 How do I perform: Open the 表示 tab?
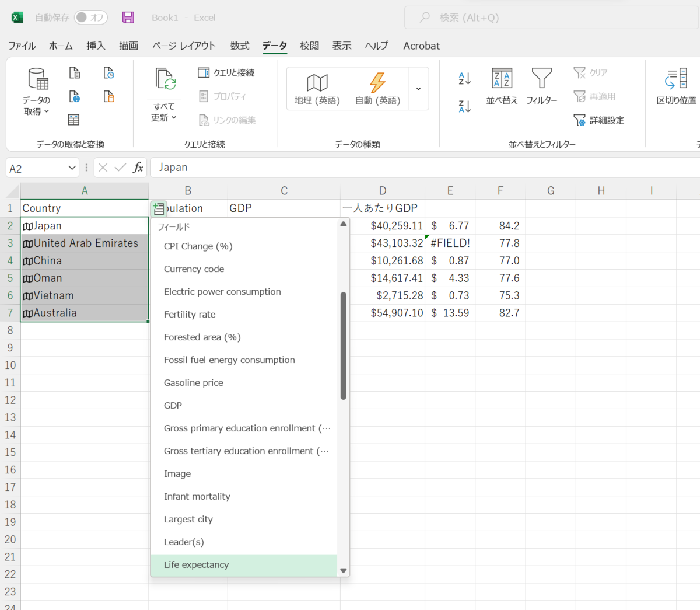pyautogui.click(x=342, y=46)
